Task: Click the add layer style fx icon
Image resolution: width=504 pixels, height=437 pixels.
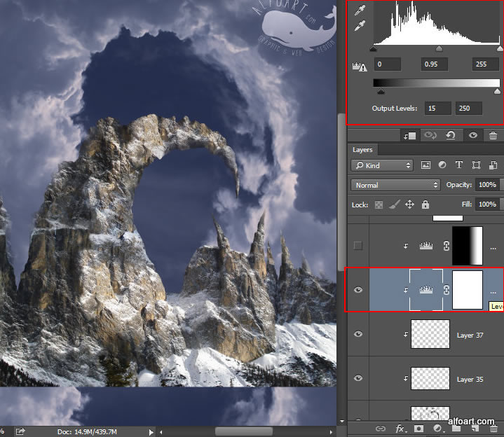Action: [401, 427]
